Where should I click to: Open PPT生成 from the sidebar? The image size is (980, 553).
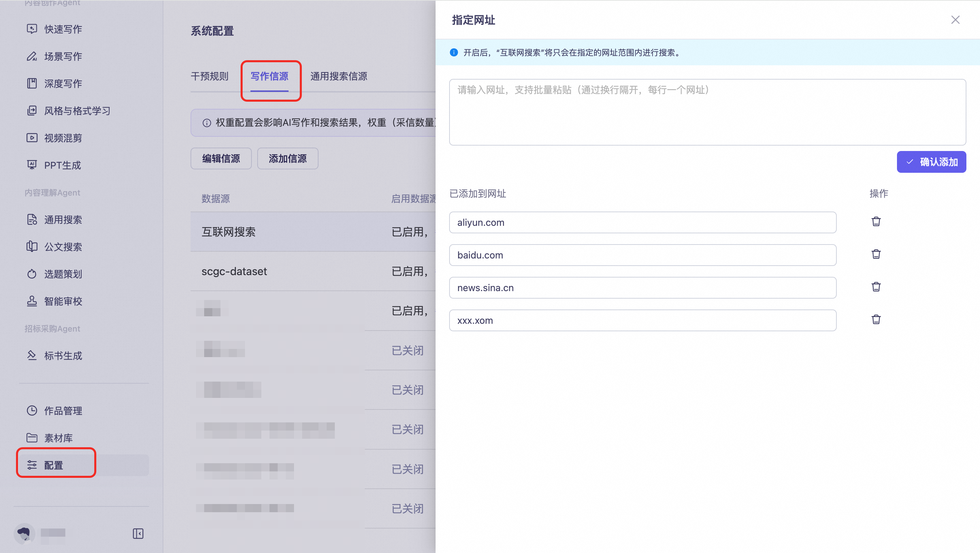(62, 165)
